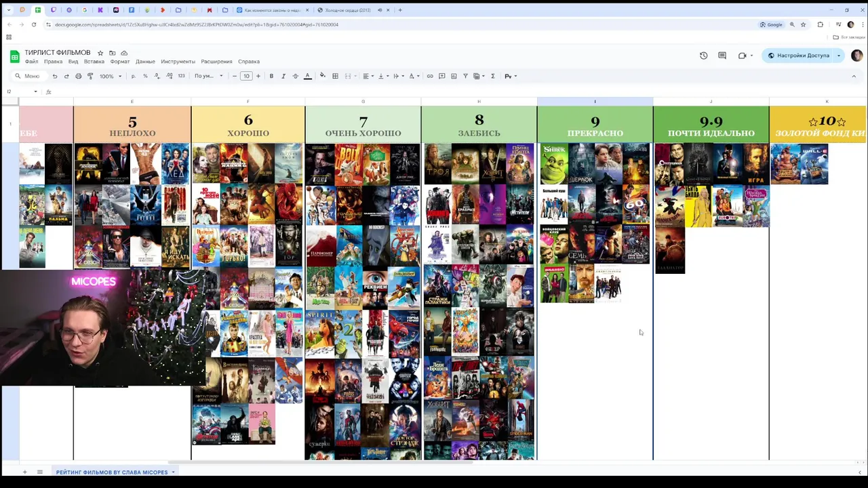Expand sheet tab РЕЙТИНГ ФИЛЬМОВ menu arrow

(173, 472)
